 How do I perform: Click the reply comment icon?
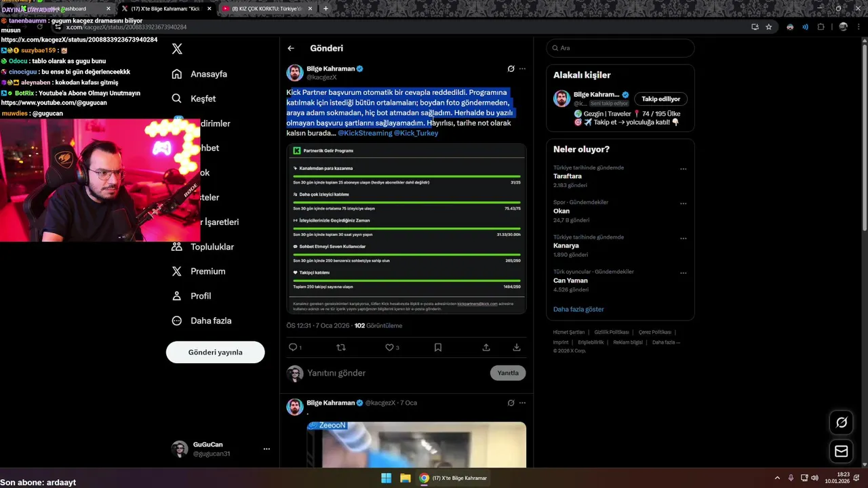[294, 347]
